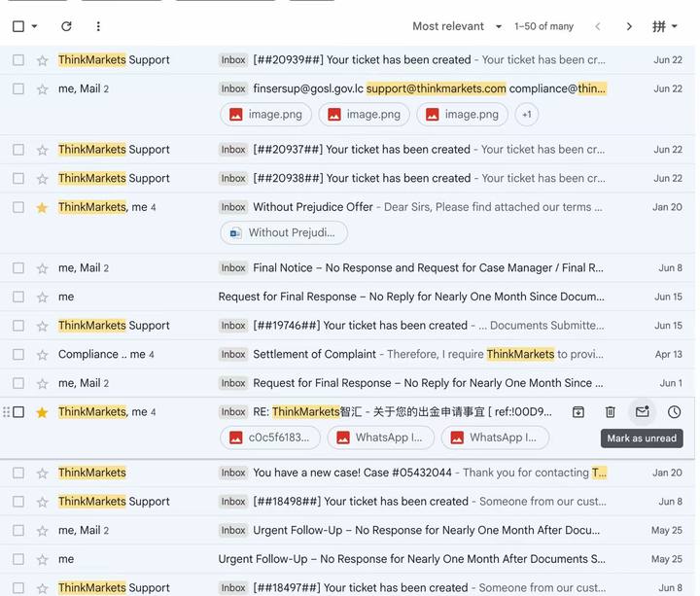Star the Jun 1 Request for Final Response email
The image size is (700, 596).
(43, 383)
